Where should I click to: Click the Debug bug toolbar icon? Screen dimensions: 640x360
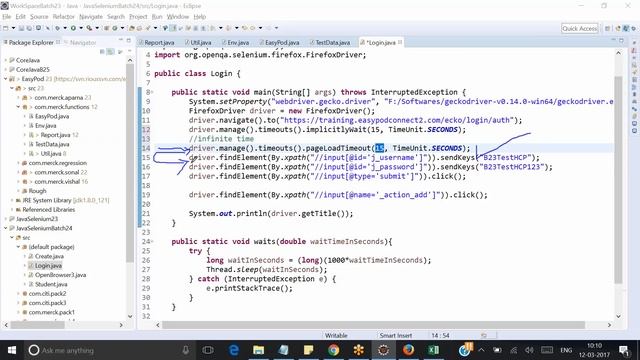point(58,28)
